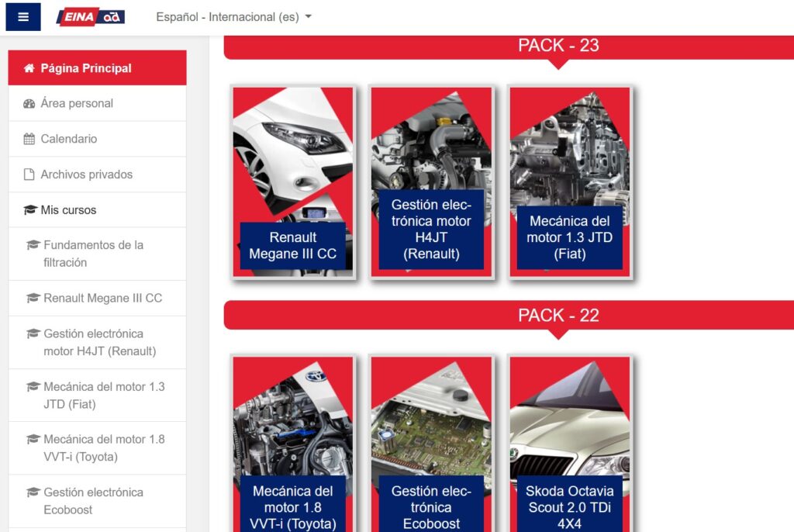Open Mecánica del motor 1.3 JTD (Fiat) sidebar link
Screen dimensions: 794x532
click(97, 396)
